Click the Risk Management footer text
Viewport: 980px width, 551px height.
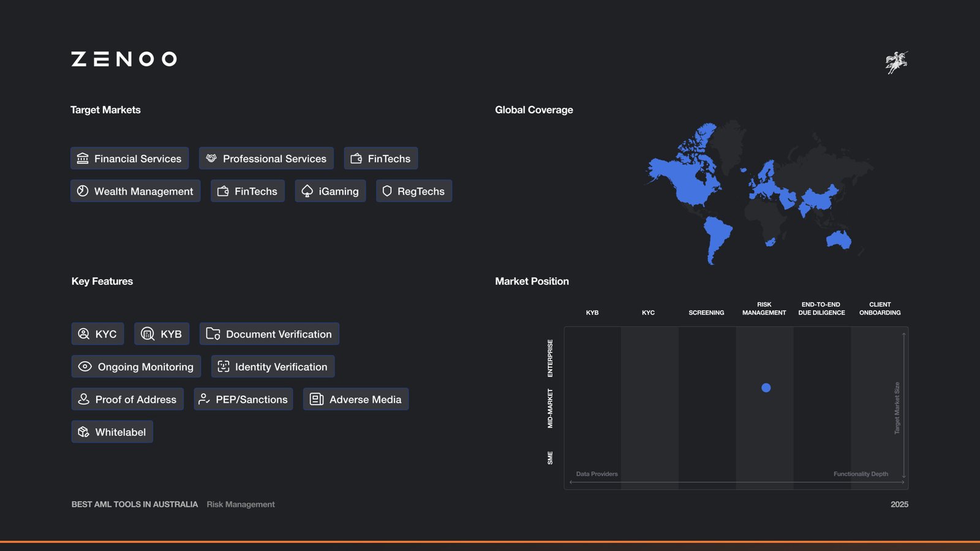[241, 504]
